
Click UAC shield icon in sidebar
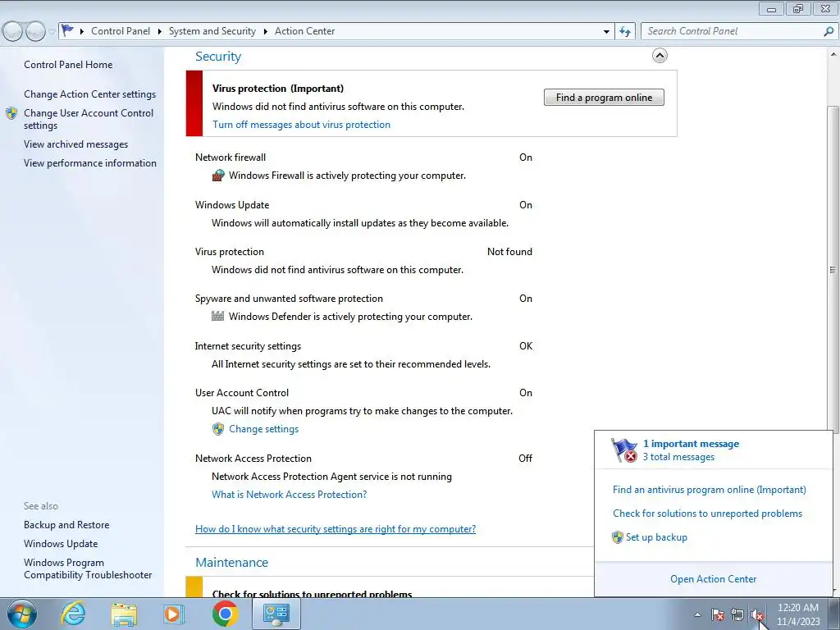tap(11, 113)
